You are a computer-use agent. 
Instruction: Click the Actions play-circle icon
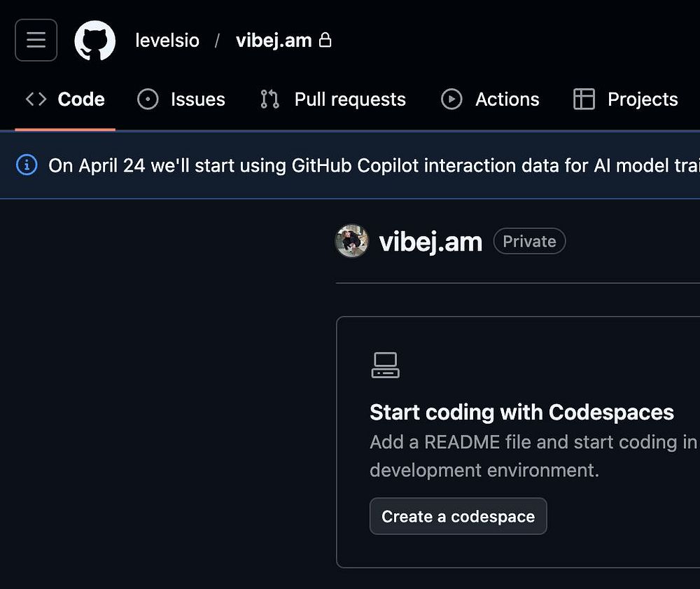click(x=451, y=99)
